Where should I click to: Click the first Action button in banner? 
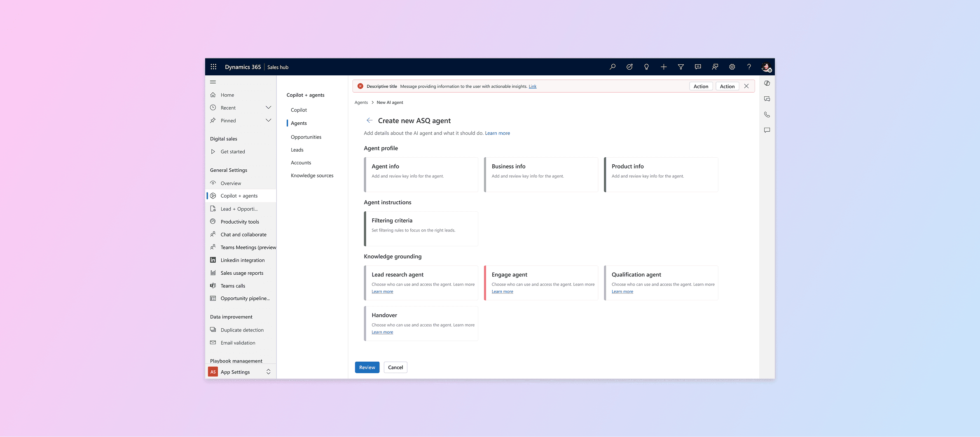pos(701,86)
